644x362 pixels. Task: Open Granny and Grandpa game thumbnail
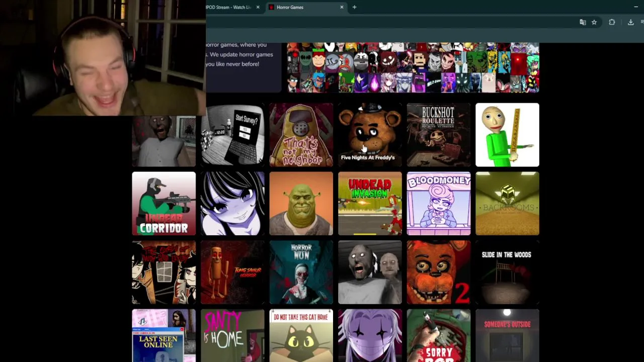[x=370, y=273]
